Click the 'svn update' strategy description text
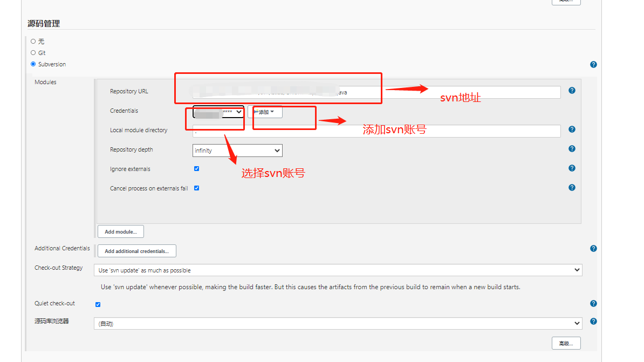Viewport: 644px width, 362px height. pos(311,287)
